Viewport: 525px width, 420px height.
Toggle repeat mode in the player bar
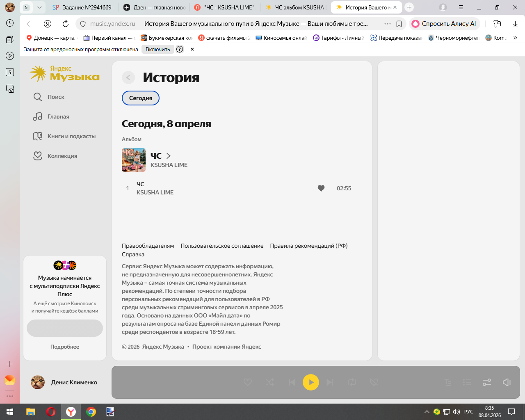[x=352, y=382]
